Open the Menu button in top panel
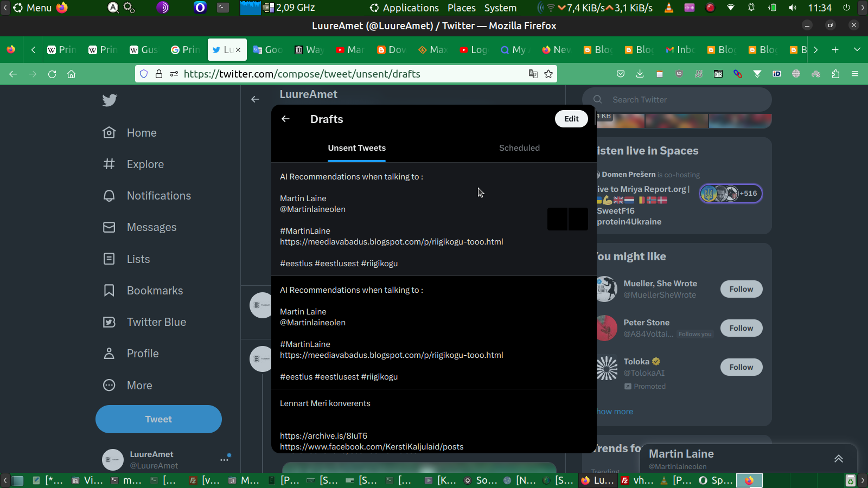The height and width of the screenshot is (488, 868). coord(33,8)
